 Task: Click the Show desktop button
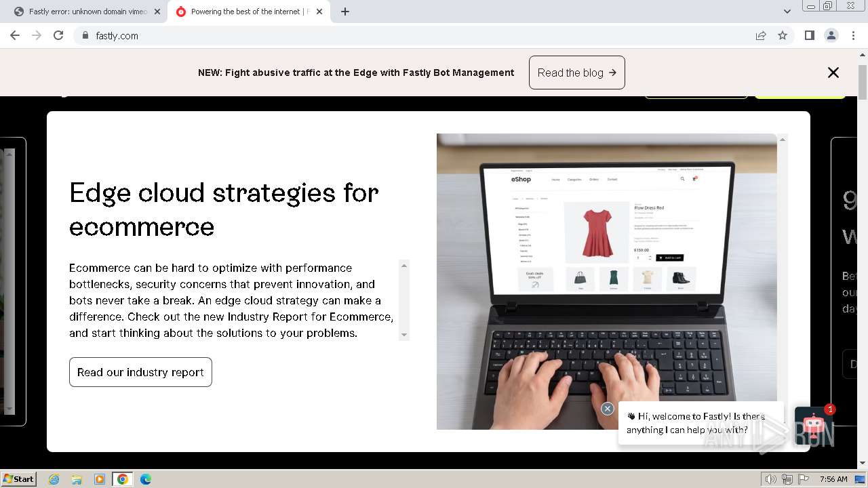pos(861,479)
